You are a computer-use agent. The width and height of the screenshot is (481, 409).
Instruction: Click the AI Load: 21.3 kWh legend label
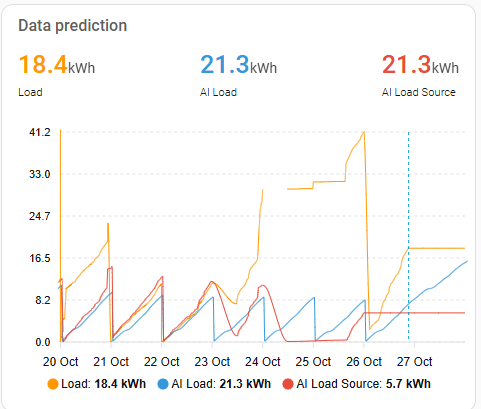point(221,384)
